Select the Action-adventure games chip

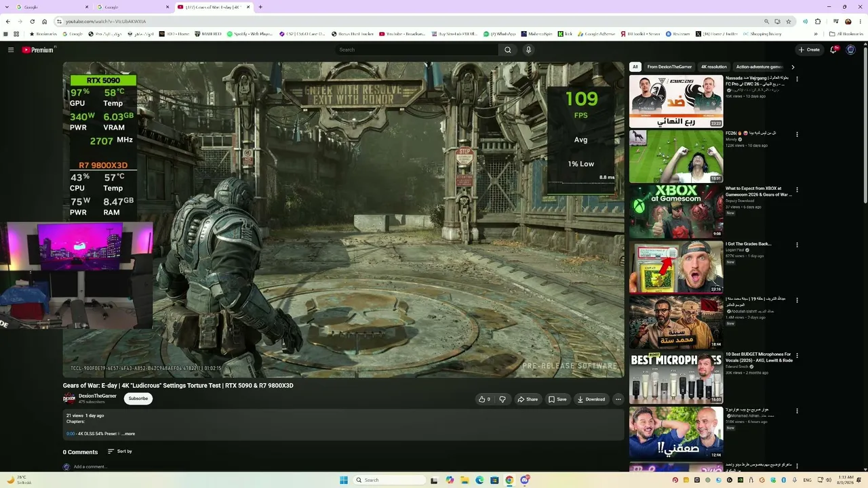click(759, 67)
